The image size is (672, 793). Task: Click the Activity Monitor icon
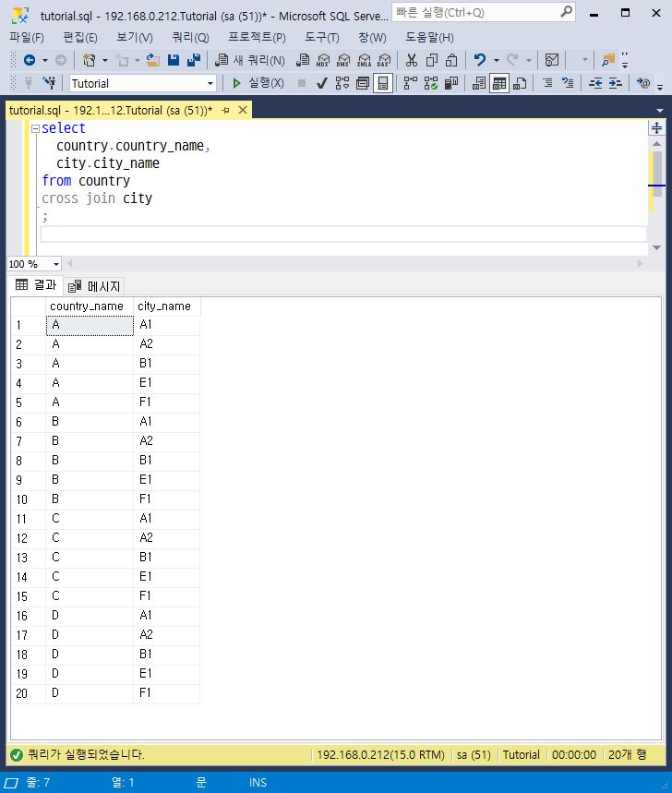tap(552, 60)
